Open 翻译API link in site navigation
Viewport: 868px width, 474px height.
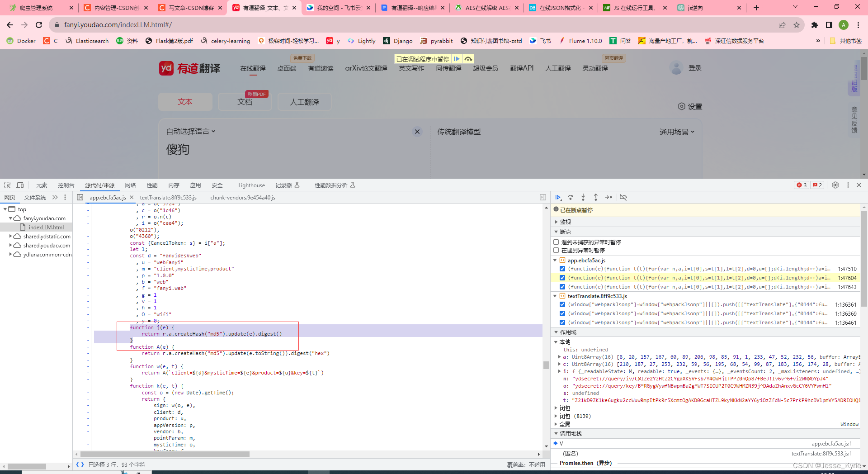(522, 68)
